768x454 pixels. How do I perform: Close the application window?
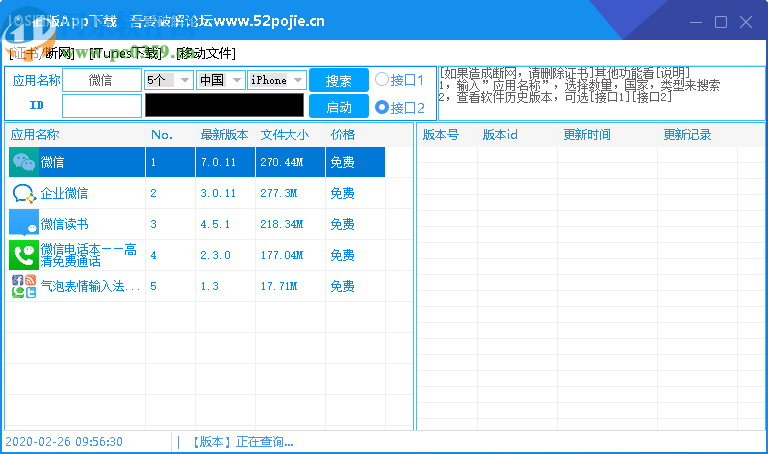coord(745,22)
